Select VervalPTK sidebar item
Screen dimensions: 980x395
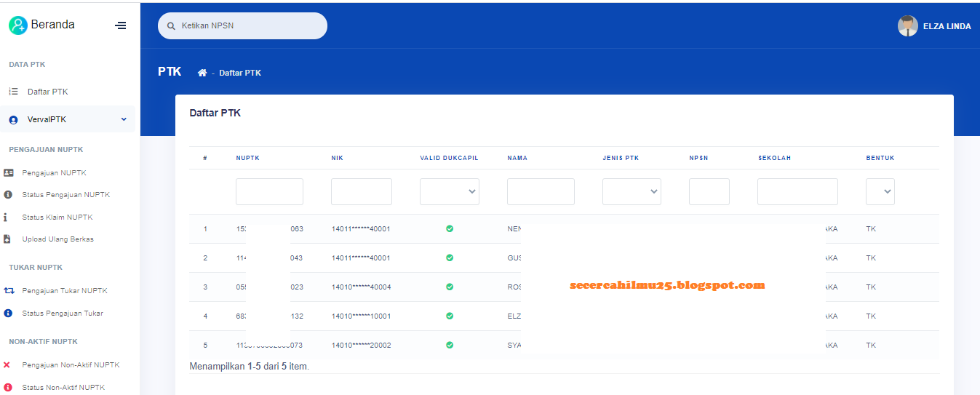68,119
